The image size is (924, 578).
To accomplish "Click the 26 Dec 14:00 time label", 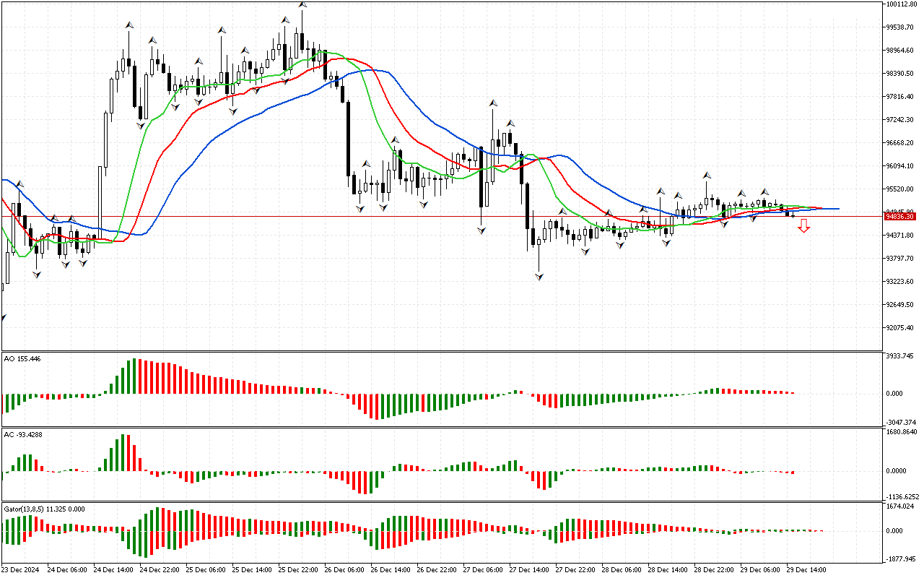I will 391,570.
